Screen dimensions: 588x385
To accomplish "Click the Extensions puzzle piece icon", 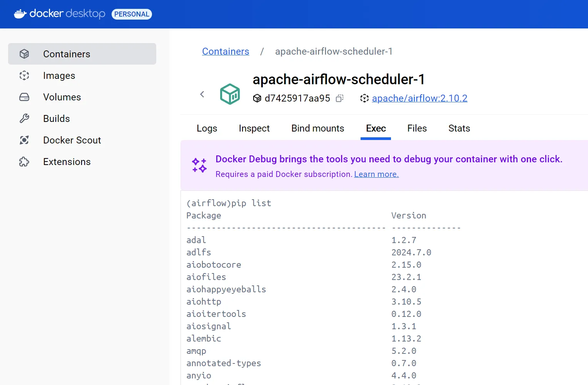I will [x=24, y=162].
